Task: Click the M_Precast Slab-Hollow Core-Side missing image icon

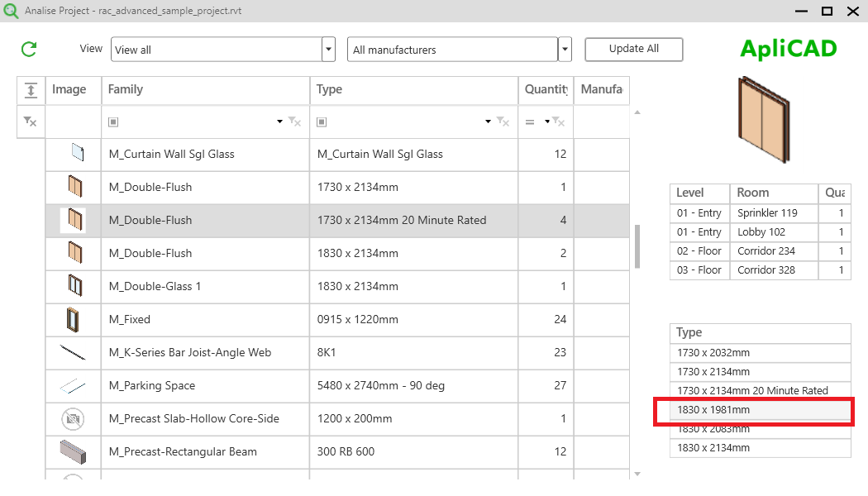Action: (x=73, y=418)
